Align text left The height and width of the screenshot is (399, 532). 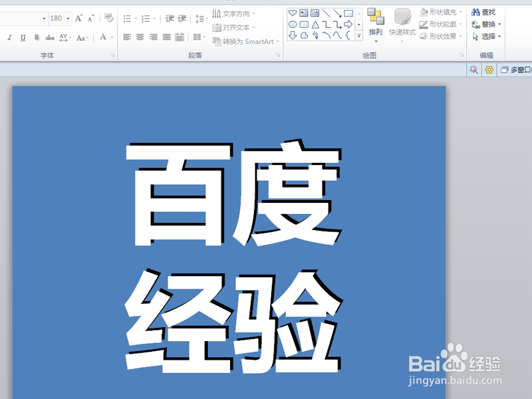pos(127,37)
